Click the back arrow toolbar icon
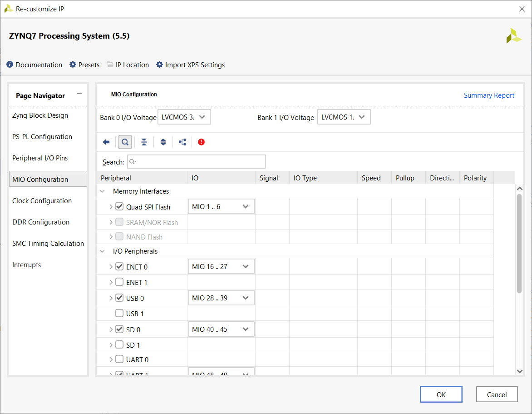This screenshot has height=414, width=532. [106, 142]
